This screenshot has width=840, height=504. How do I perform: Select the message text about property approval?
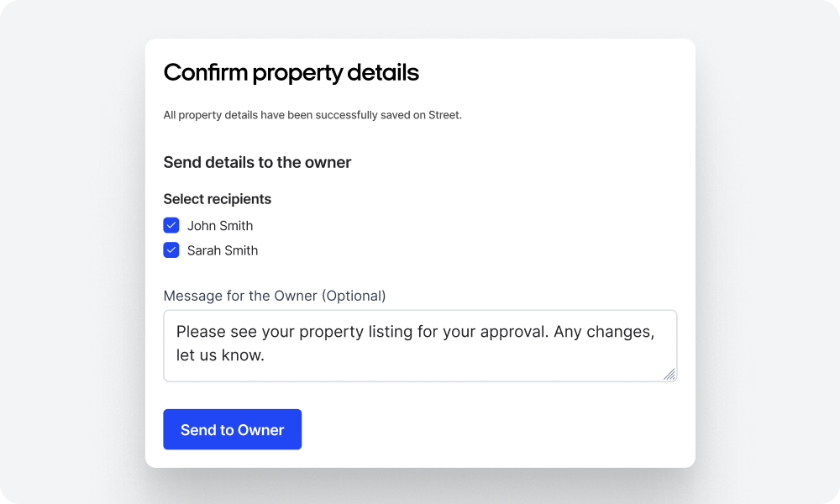(415, 332)
